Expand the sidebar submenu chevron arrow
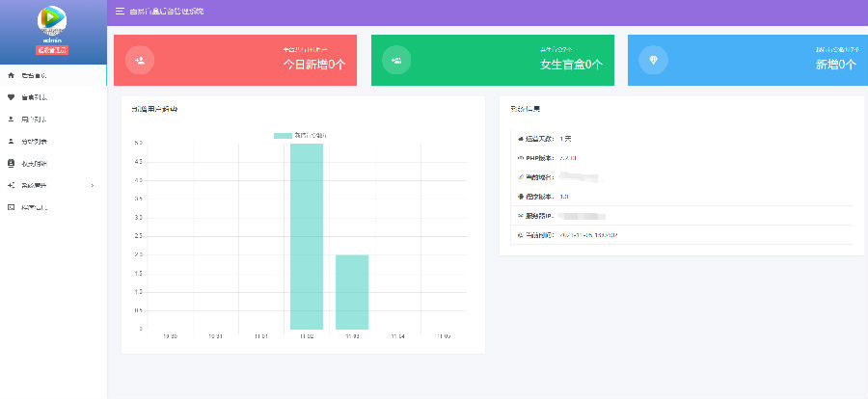 click(x=92, y=185)
